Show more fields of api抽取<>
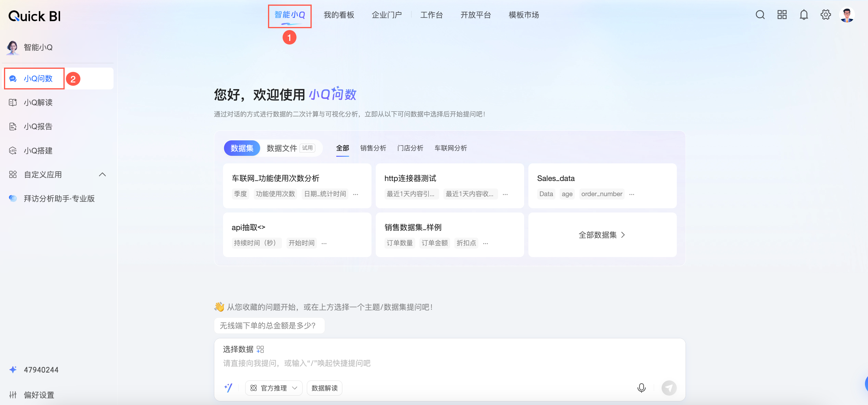Viewport: 868px width, 405px height. pos(324,243)
